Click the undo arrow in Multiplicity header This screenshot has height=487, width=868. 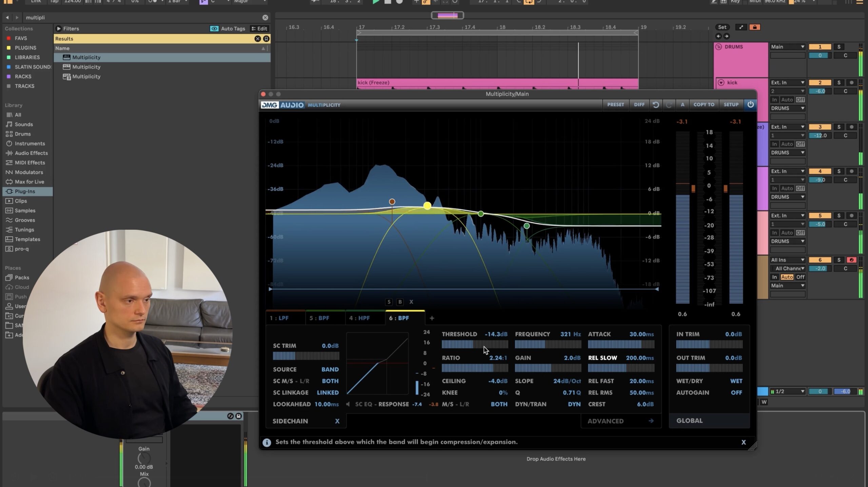(656, 105)
